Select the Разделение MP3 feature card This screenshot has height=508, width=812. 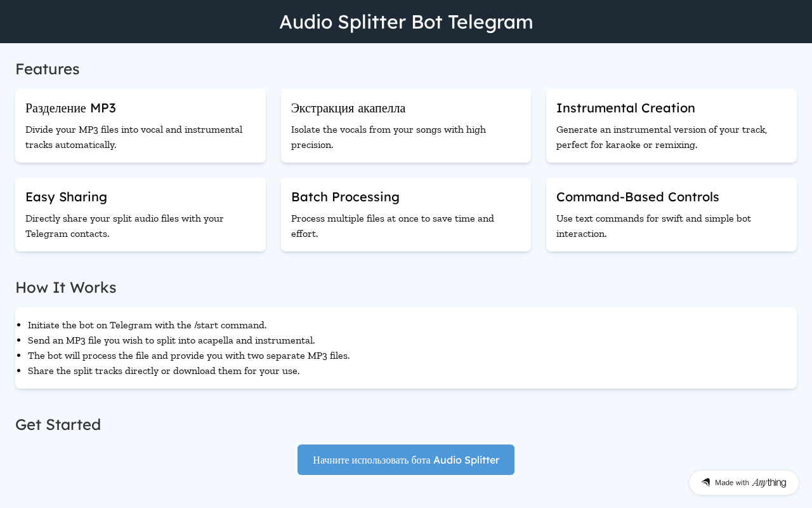140,126
